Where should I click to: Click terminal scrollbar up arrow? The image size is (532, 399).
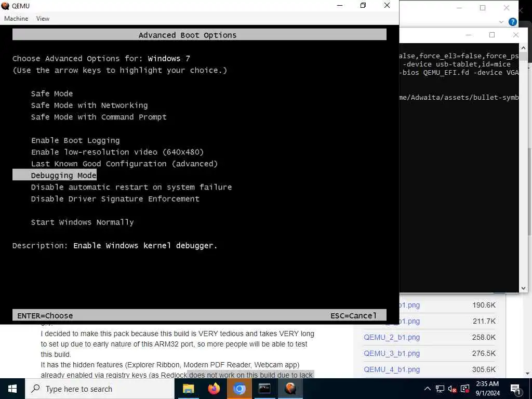[523, 48]
